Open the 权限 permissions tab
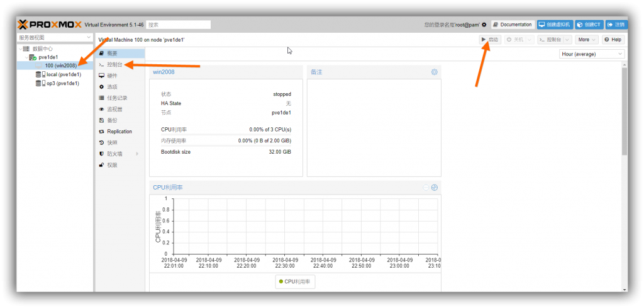This screenshot has height=308, width=644. pyautogui.click(x=120, y=165)
